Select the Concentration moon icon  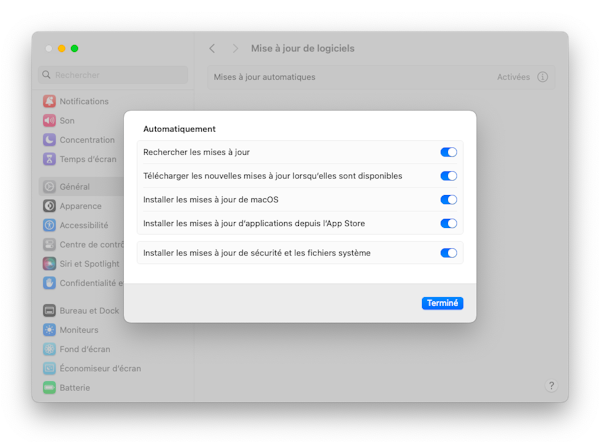coord(49,140)
